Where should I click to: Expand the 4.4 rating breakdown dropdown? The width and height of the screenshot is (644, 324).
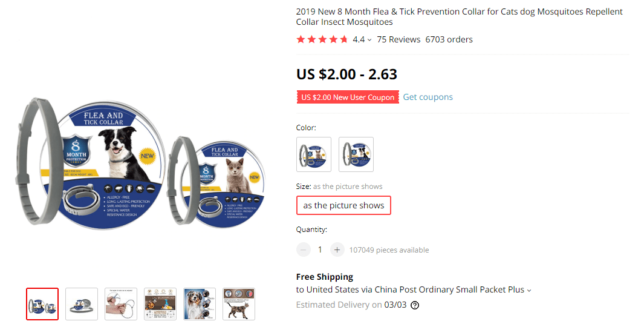(369, 40)
